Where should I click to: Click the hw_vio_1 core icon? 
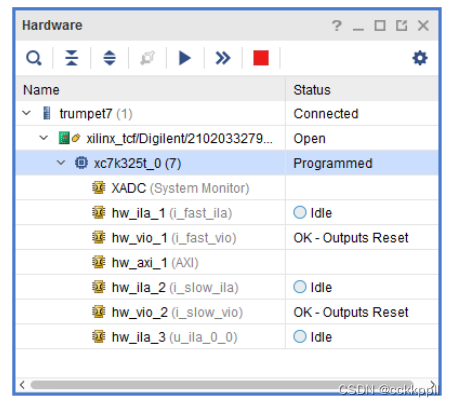click(99, 237)
